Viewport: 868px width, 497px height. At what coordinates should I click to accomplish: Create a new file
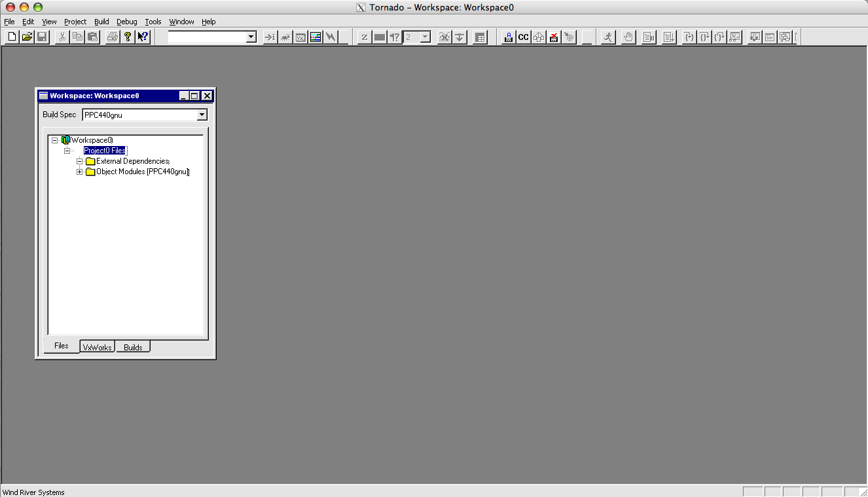(x=11, y=37)
